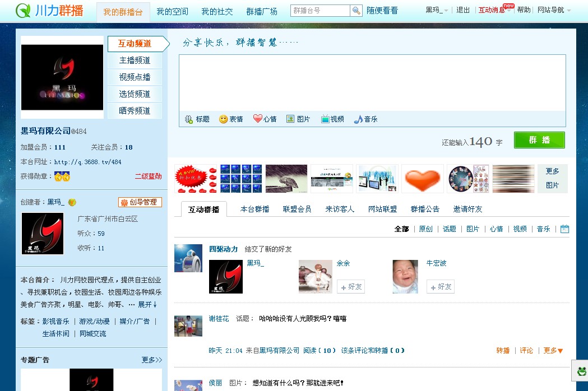Switch to the 本台群播 tab
Screen dimensions: 588x391
pos(254,209)
